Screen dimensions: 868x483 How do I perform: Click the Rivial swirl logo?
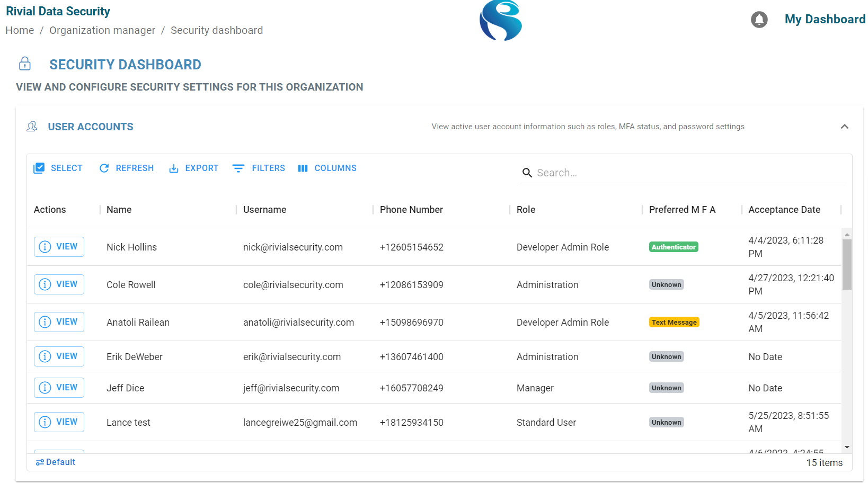click(501, 21)
